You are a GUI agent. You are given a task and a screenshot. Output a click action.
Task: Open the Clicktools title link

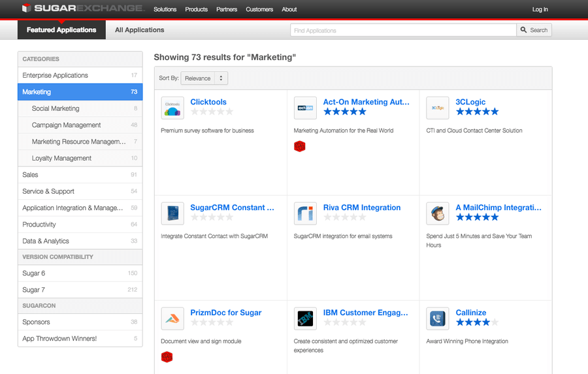(x=208, y=102)
